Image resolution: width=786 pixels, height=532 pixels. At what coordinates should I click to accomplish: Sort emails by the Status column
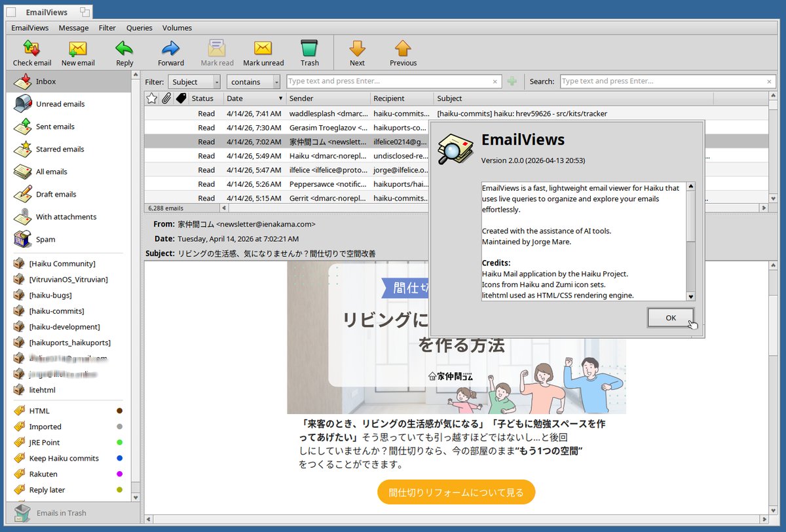point(206,98)
